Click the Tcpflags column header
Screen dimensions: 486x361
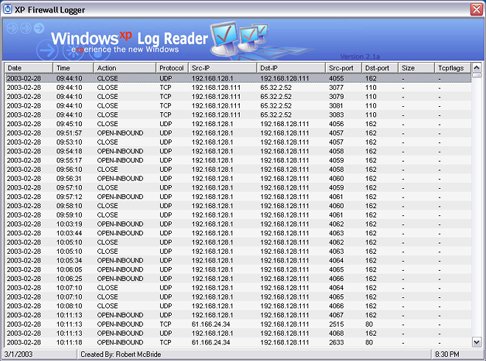(x=453, y=68)
